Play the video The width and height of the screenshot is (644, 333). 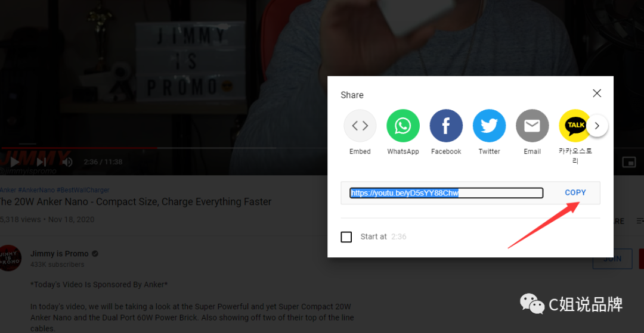click(15, 162)
